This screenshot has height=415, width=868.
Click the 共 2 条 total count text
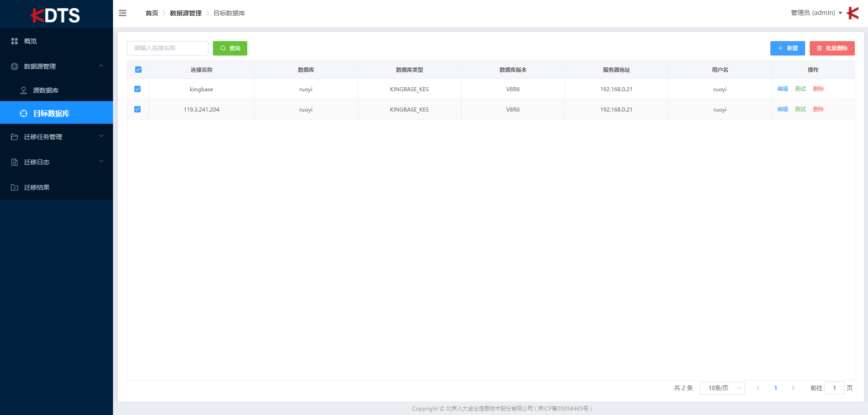pyautogui.click(x=683, y=388)
